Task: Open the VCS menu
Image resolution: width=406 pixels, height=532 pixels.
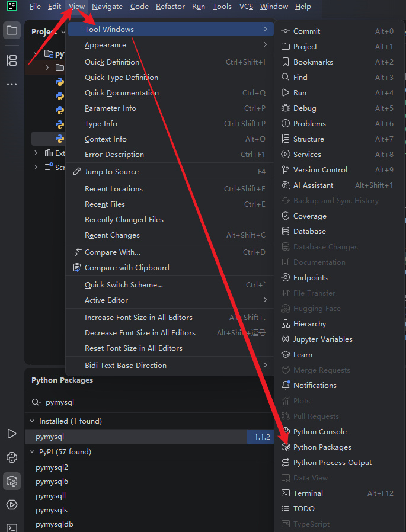Action: pyautogui.click(x=246, y=7)
